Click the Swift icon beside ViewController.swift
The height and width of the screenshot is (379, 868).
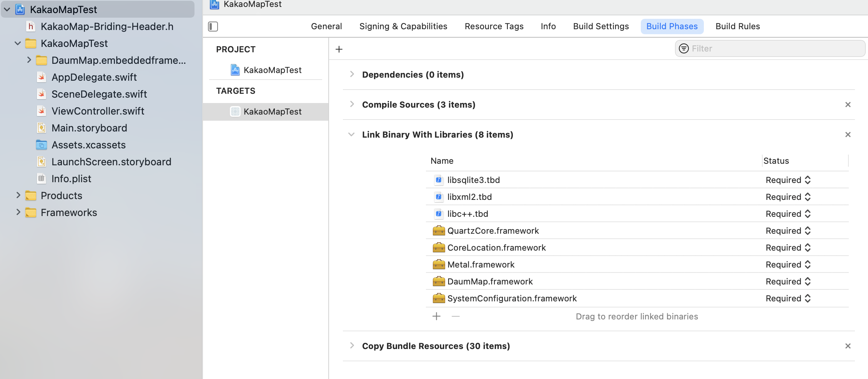click(x=42, y=111)
